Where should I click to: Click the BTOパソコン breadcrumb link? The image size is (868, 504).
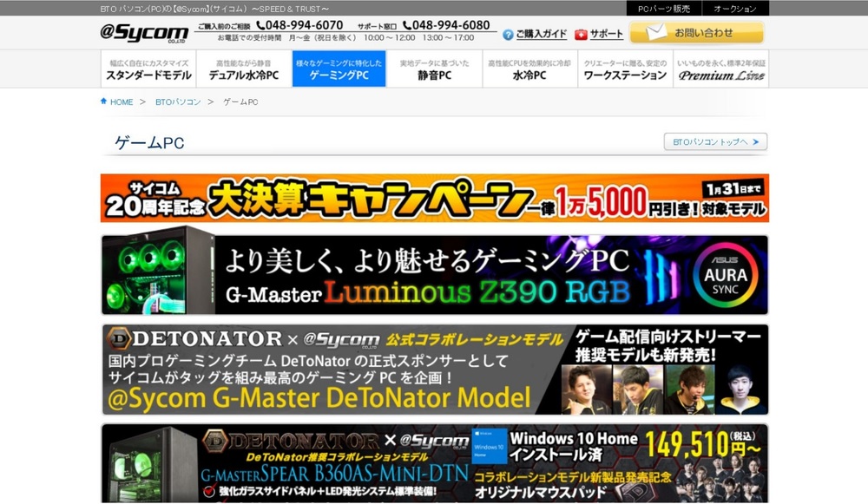[178, 102]
